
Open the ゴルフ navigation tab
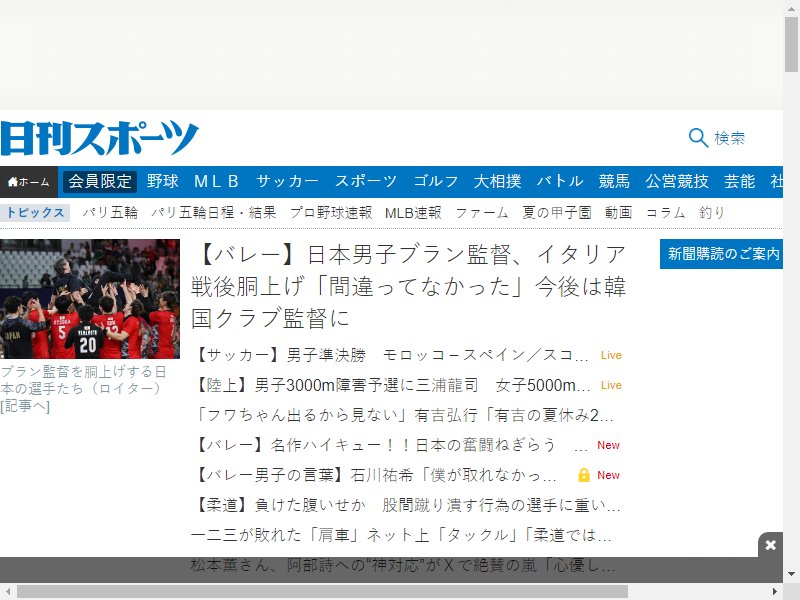coord(436,182)
